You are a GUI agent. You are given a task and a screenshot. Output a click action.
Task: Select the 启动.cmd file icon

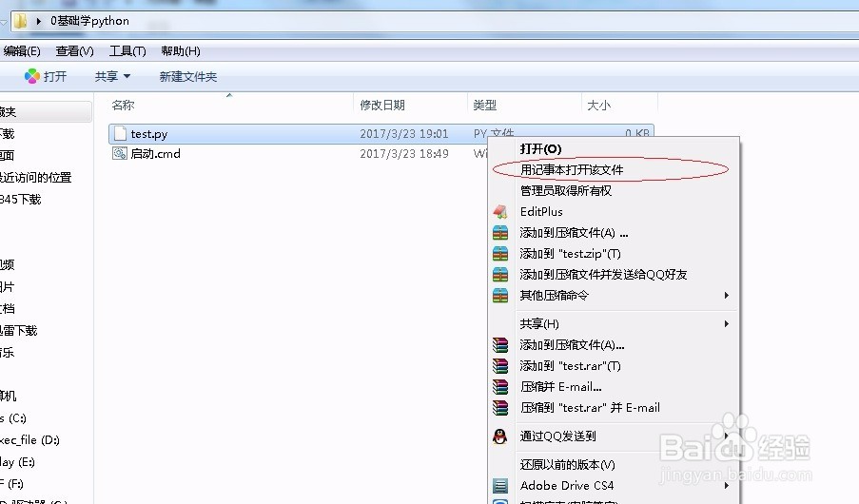tap(120, 153)
